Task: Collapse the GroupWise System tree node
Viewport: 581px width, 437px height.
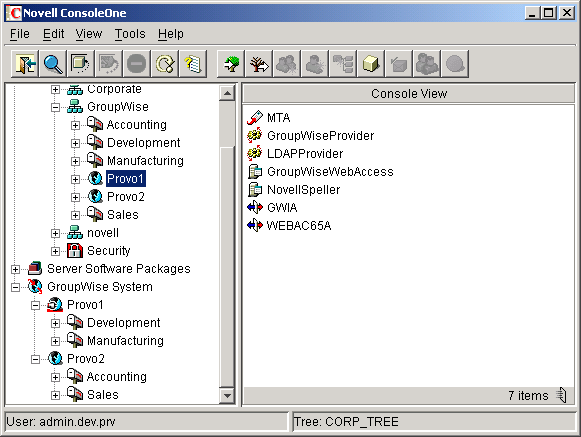Action: (x=15, y=287)
